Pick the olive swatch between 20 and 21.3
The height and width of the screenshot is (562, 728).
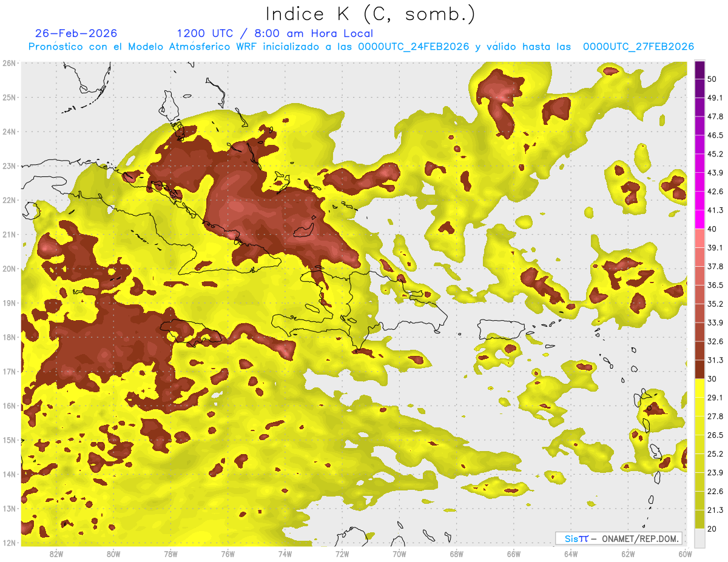[699, 520]
